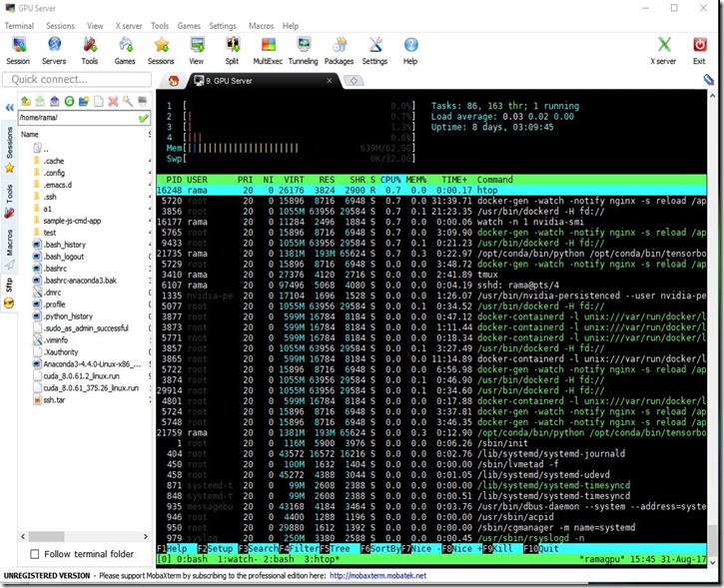Switch to the Tools vertical side tab

[9, 195]
